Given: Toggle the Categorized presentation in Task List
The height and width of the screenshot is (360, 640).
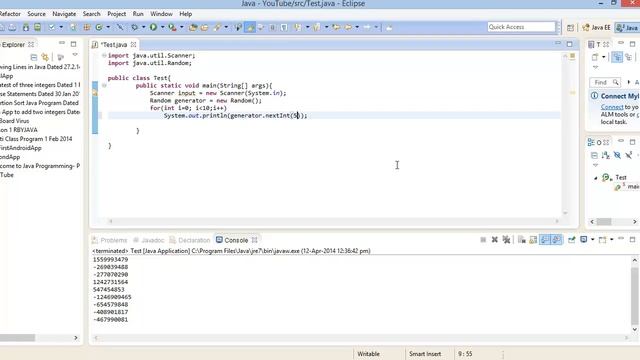Looking at the screenshot, I should pos(617,57).
